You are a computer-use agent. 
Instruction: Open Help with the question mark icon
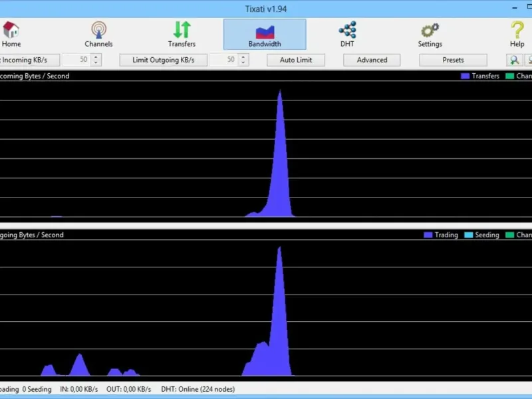coord(517,35)
